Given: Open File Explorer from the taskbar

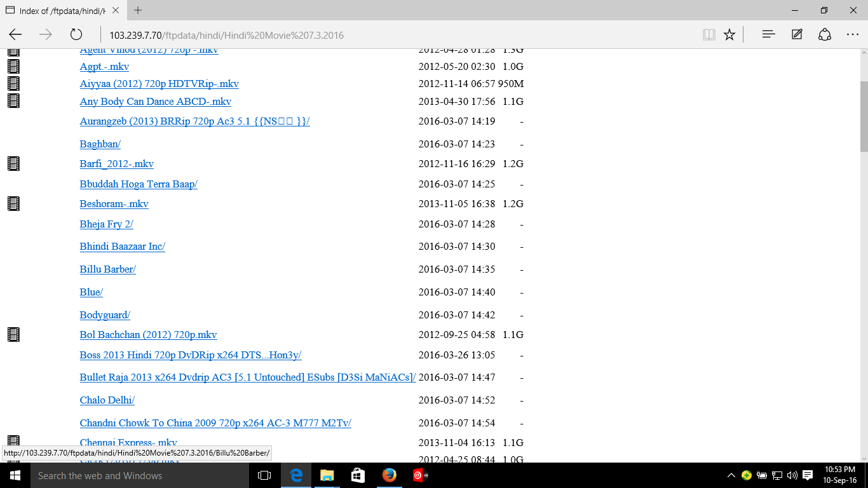Looking at the screenshot, I should click(327, 475).
